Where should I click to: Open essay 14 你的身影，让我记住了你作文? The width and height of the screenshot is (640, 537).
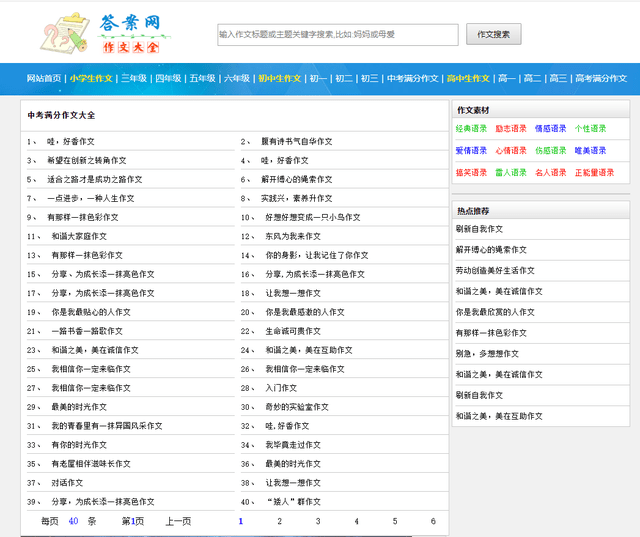click(x=317, y=255)
